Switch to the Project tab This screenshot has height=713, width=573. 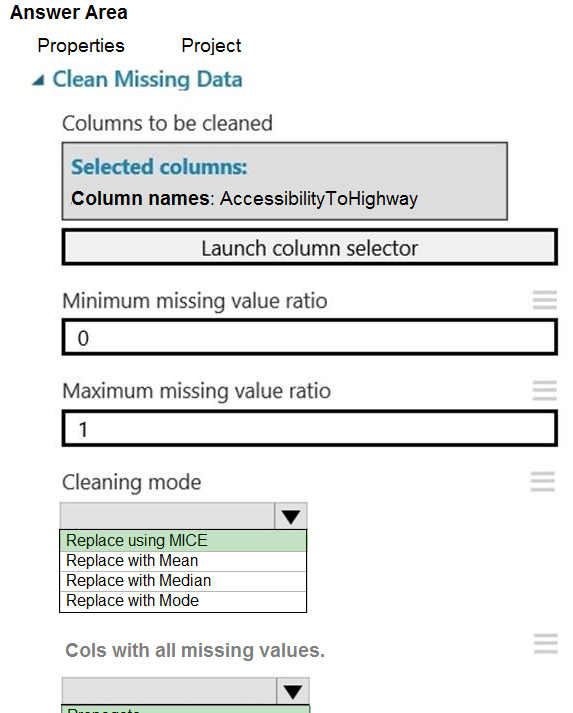click(x=211, y=45)
